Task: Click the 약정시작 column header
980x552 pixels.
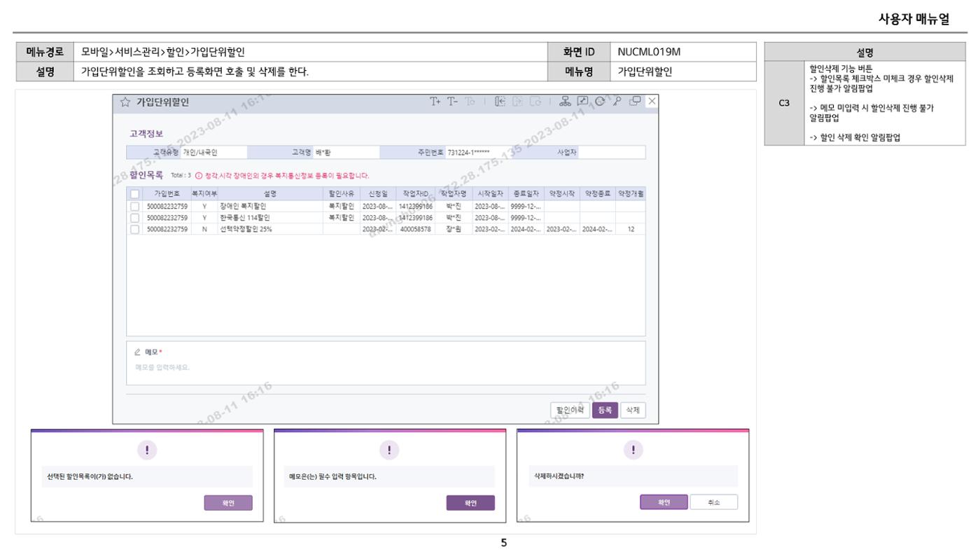Action: [562, 193]
